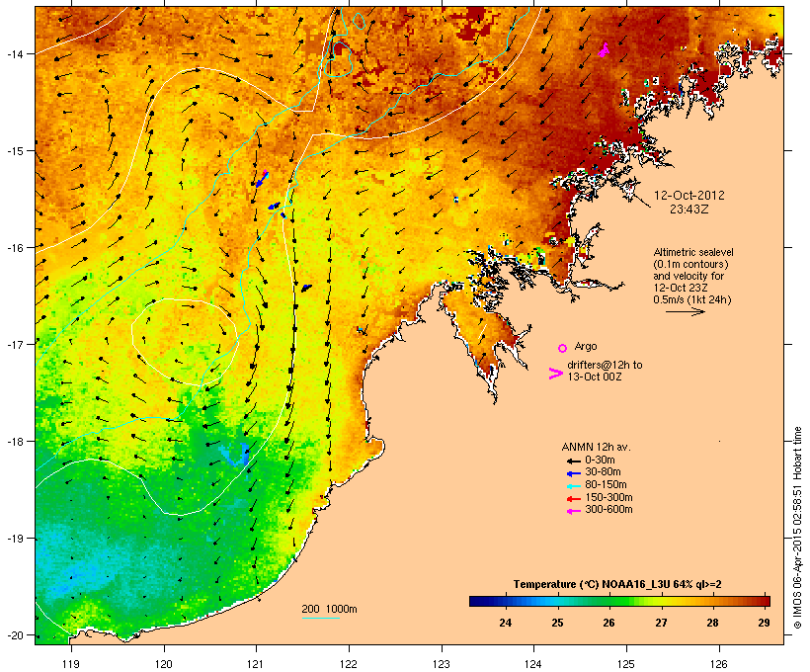This screenshot has height=672, width=810.
Task: Click the IMOS copyright timestamp text
Action: pyautogui.click(x=797, y=528)
